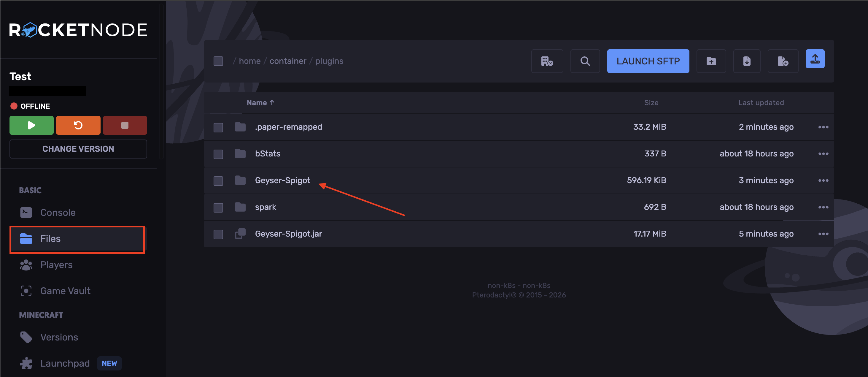The height and width of the screenshot is (377, 868).
Task: Click the CHANGE VERSION button
Action: (78, 149)
